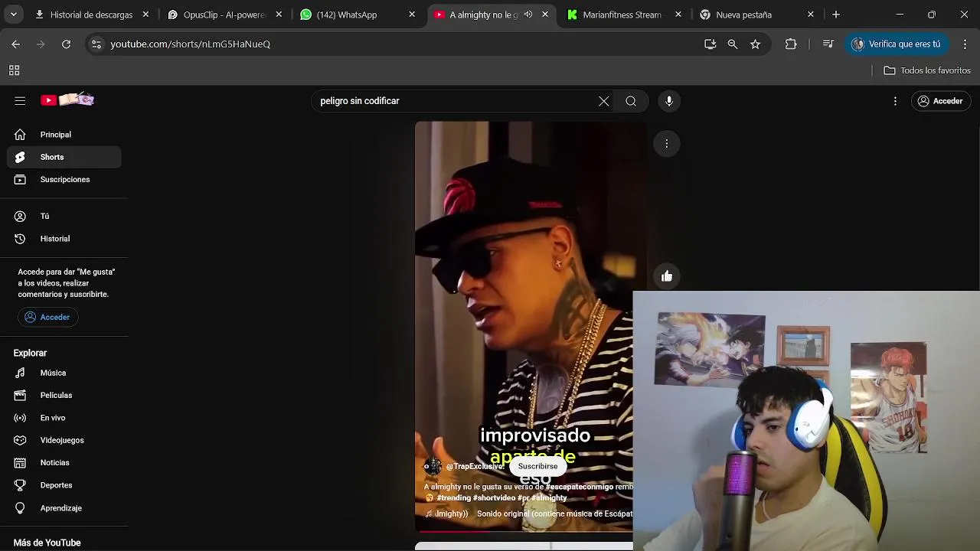Click Suscribirse on the Short
This screenshot has width=980, height=551.
pos(537,466)
